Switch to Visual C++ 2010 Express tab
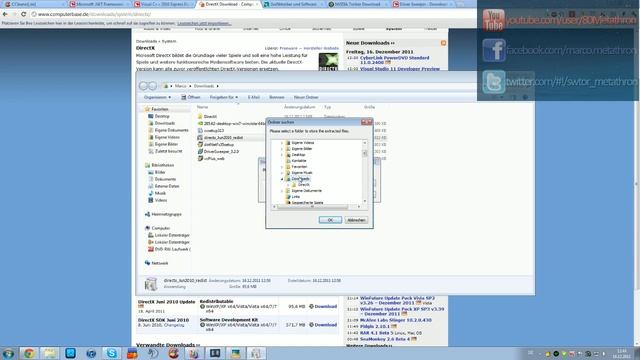 [164, 4]
